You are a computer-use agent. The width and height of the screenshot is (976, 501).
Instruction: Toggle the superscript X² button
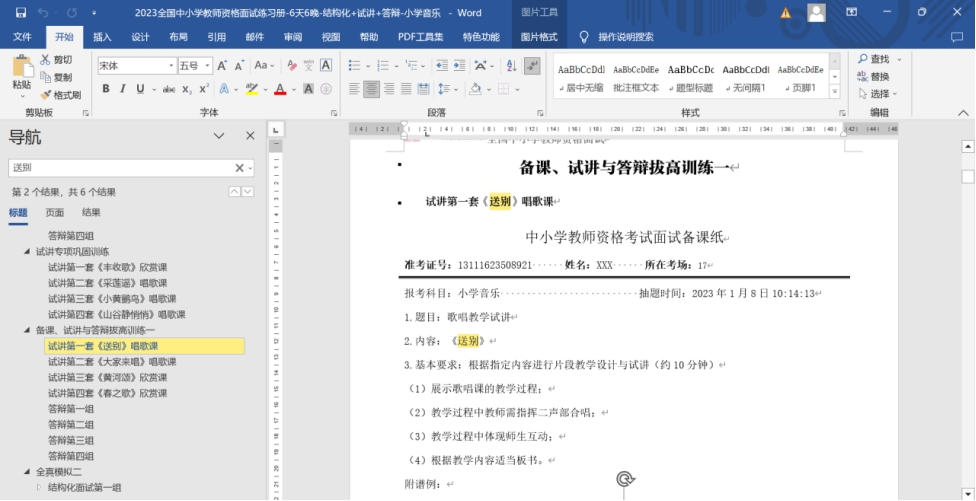click(204, 89)
